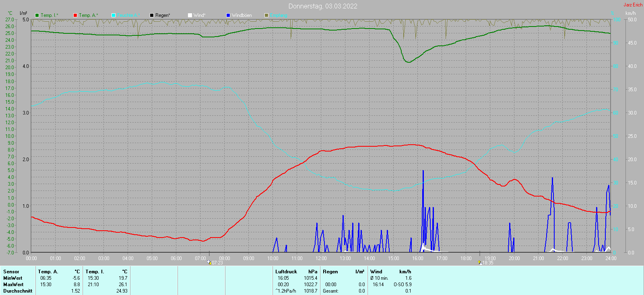The image size is (644, 295).
Task: Click the Temp. I. column header in table
Action: (95, 272)
